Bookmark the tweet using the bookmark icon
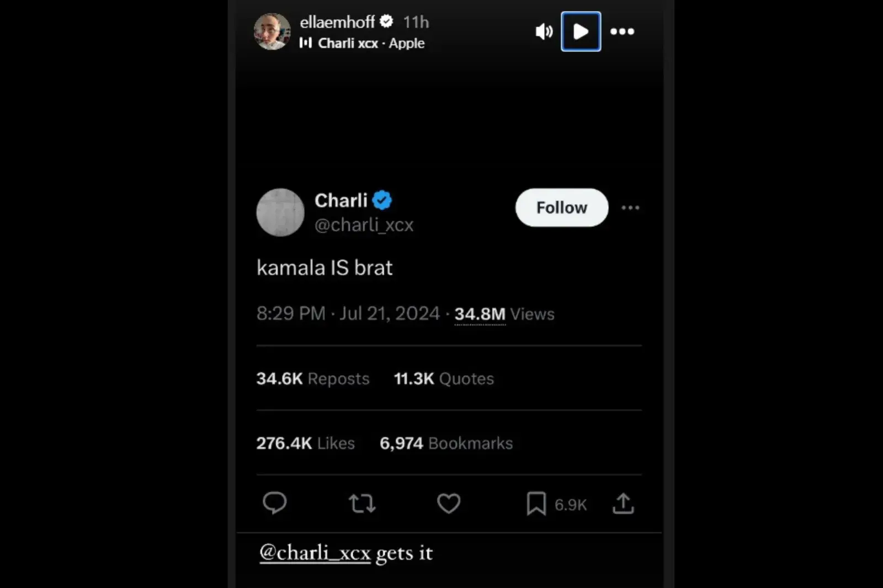Image resolution: width=883 pixels, height=588 pixels. point(536,504)
